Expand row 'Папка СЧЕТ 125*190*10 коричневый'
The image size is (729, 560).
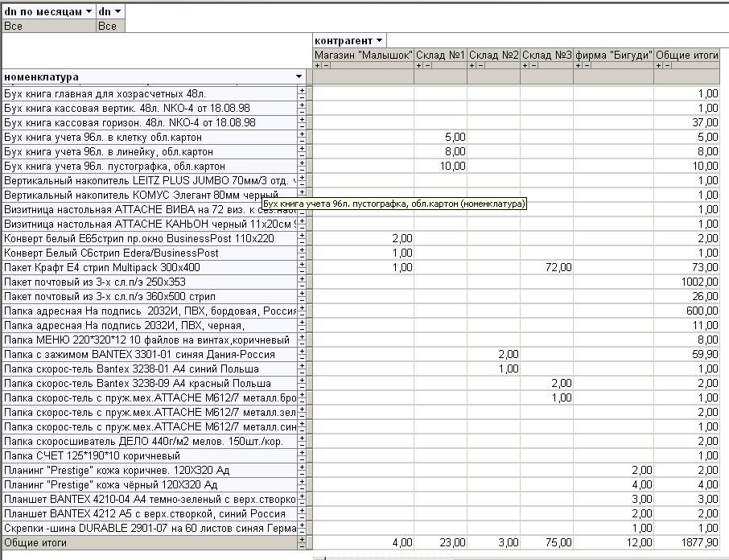(x=302, y=453)
